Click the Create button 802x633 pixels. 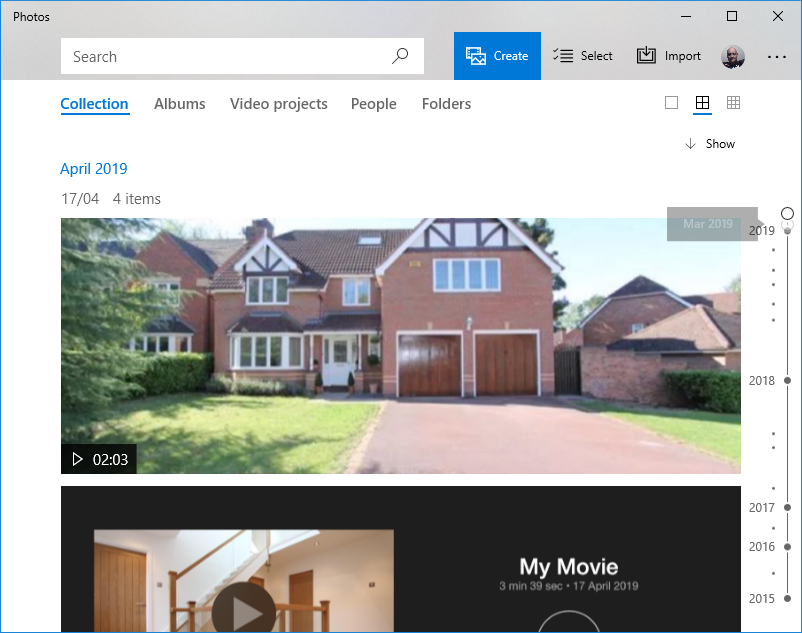point(497,56)
